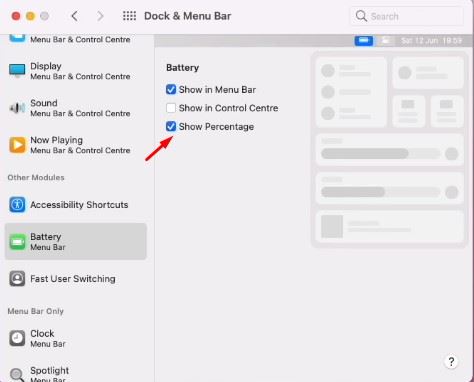Click the Accessibility Shortcuts icon

pyautogui.click(x=17, y=204)
